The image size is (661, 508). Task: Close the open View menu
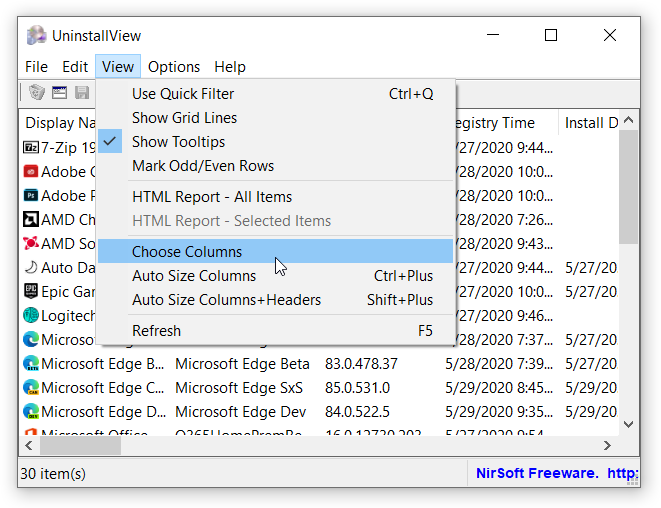pos(118,67)
